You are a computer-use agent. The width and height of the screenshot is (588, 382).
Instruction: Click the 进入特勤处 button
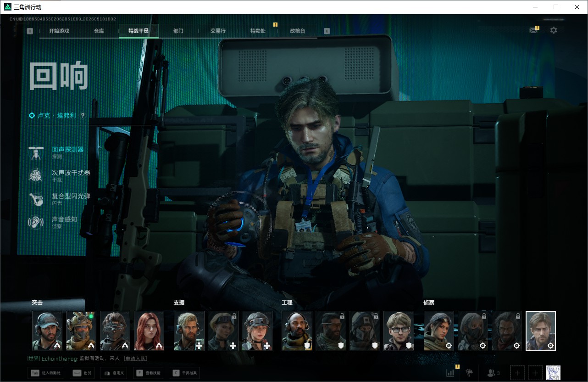click(x=45, y=373)
